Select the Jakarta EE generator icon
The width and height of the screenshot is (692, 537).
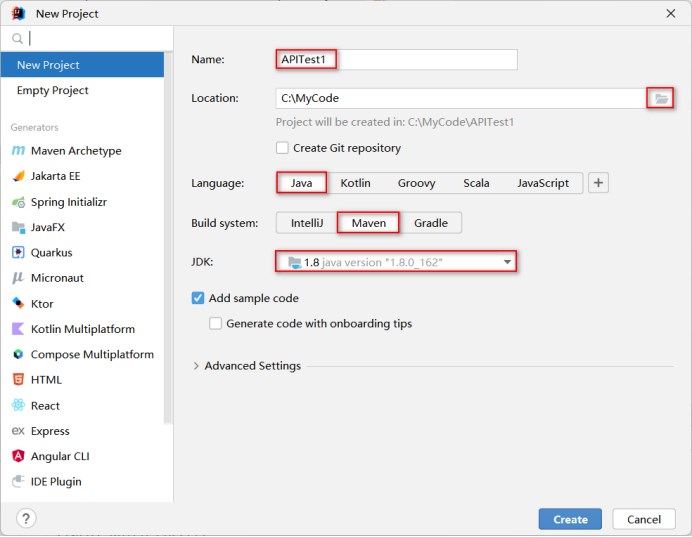18,176
